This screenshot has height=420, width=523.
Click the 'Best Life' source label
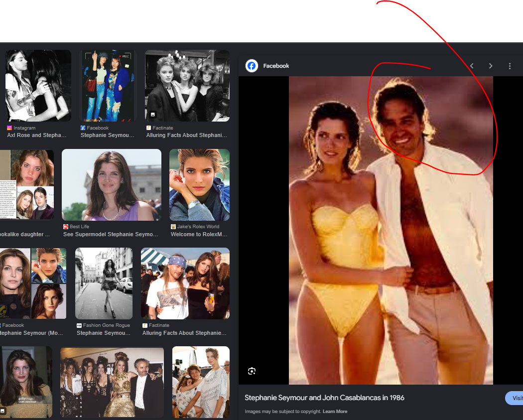click(x=79, y=227)
